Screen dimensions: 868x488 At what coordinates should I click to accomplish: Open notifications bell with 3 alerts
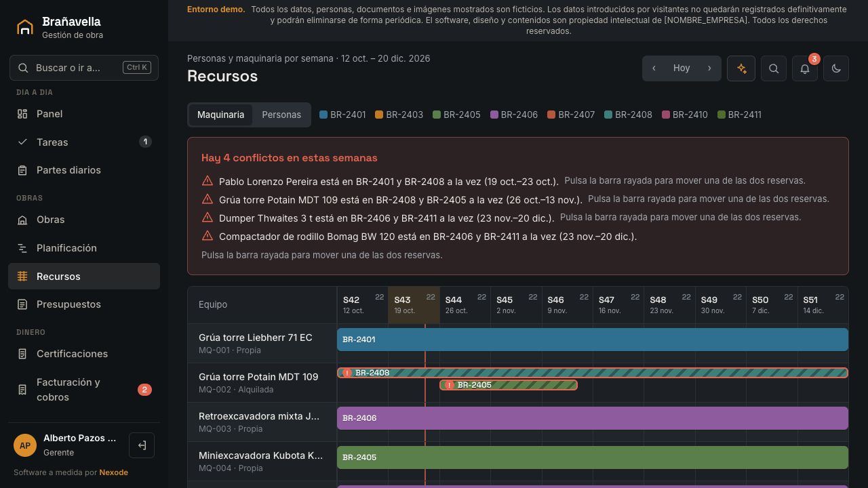coord(805,68)
